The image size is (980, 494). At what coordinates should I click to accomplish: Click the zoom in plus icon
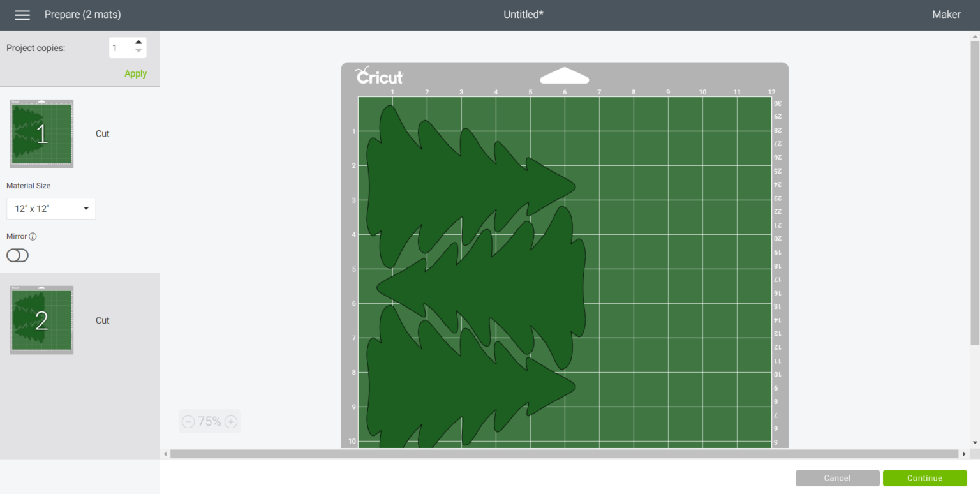point(231,422)
